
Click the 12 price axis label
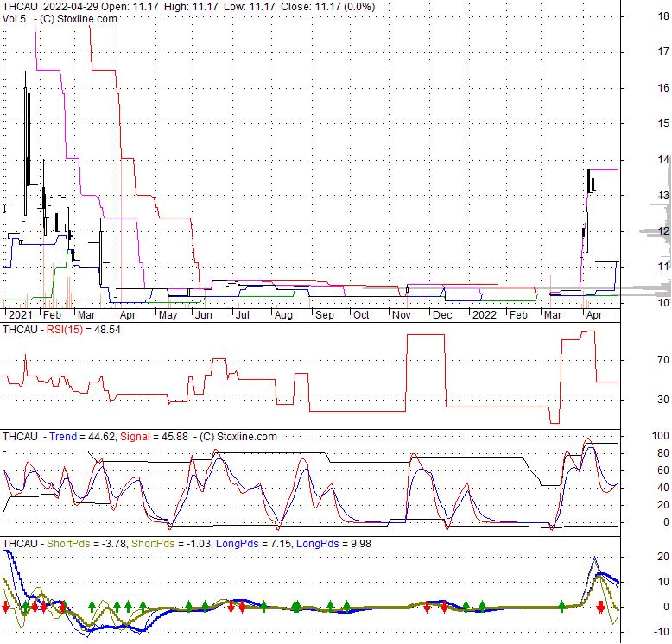(x=663, y=231)
